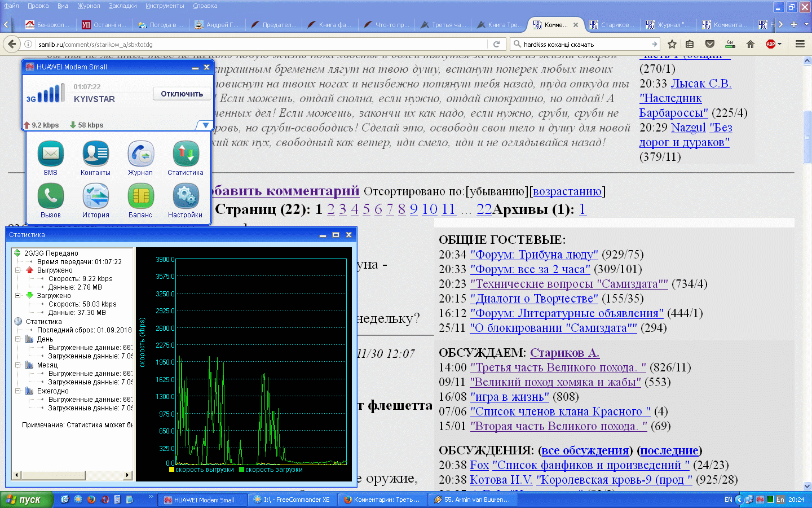Click the statistics tree horizontal scrollbar
Viewport: 812px width, 508px height.
click(x=72, y=475)
